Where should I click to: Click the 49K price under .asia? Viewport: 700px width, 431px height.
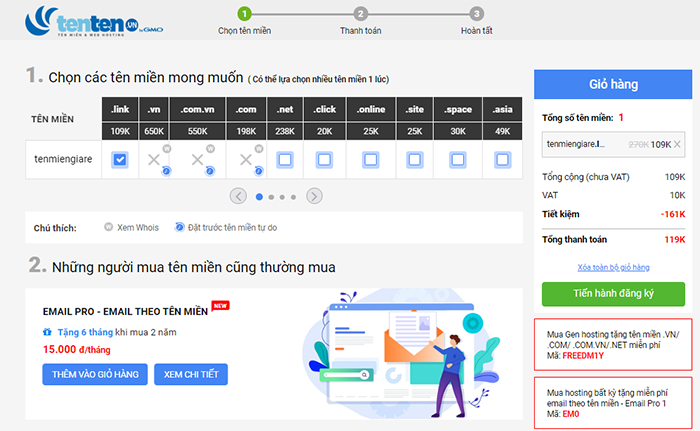[x=502, y=131]
